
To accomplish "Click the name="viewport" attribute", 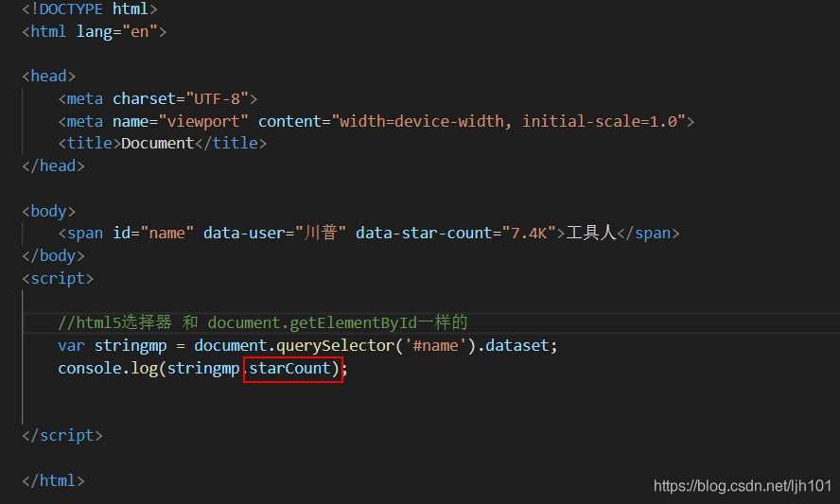I will click(x=181, y=122).
